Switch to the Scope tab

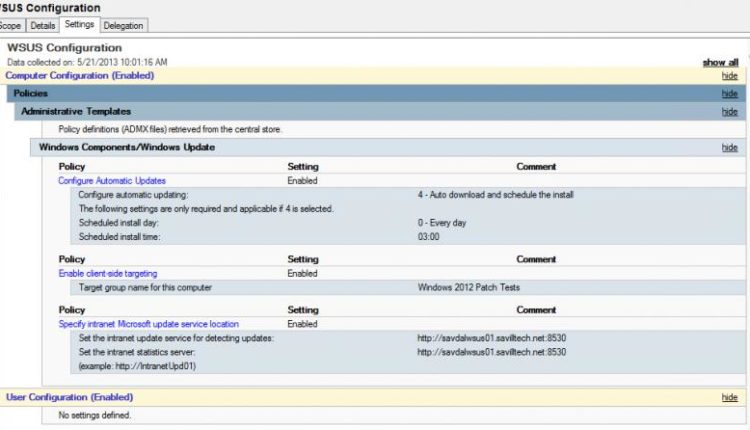(x=8, y=25)
